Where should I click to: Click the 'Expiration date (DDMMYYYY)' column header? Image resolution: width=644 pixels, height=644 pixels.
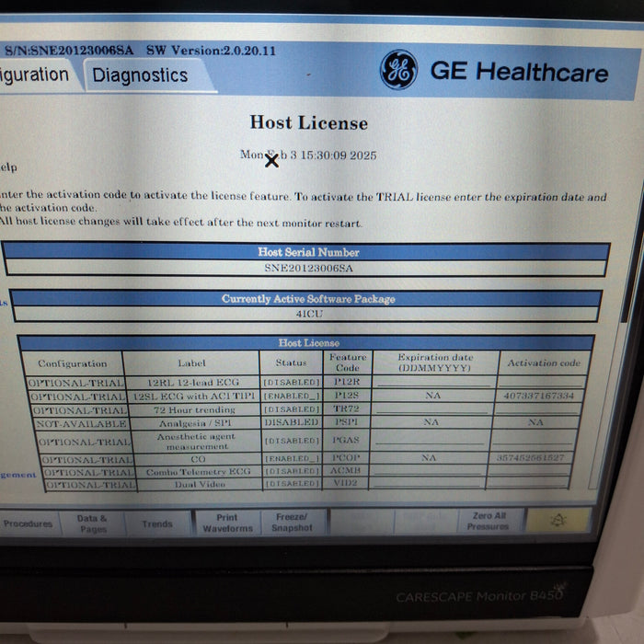435,362
